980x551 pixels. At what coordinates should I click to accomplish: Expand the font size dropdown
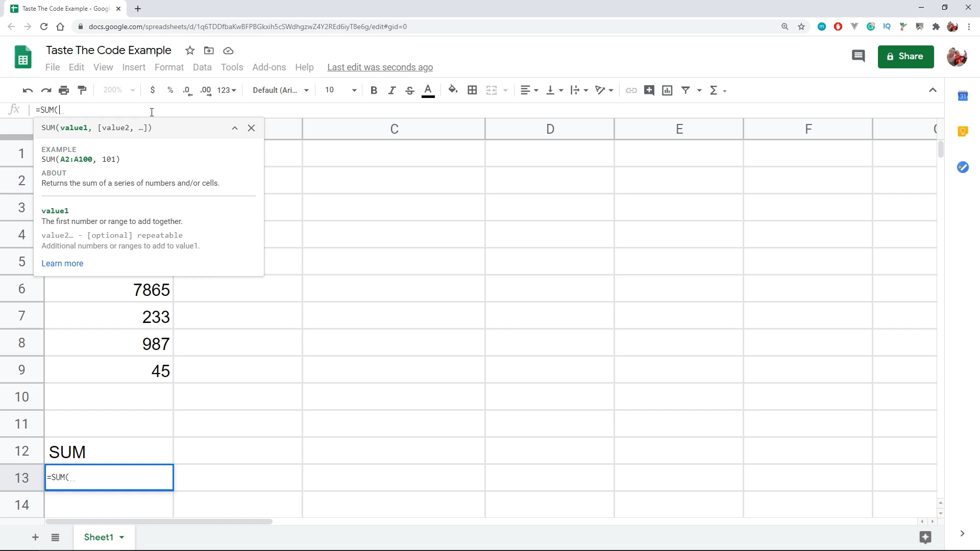click(x=355, y=90)
